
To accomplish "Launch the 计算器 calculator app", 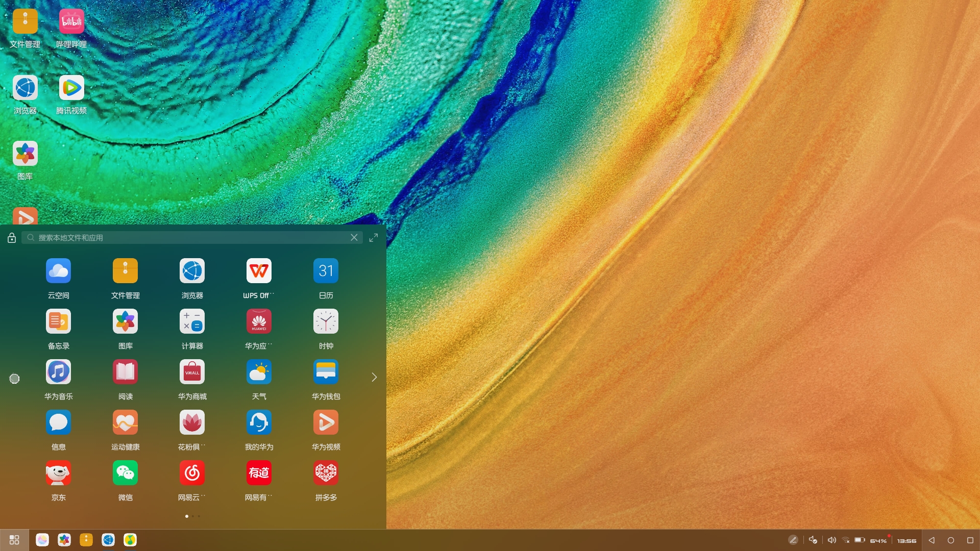I will tap(192, 321).
